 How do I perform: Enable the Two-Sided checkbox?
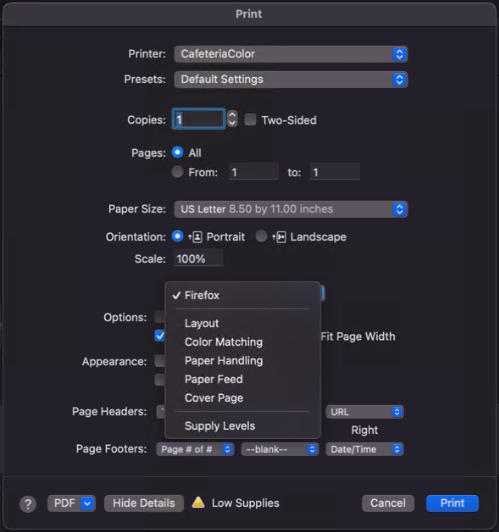click(250, 119)
